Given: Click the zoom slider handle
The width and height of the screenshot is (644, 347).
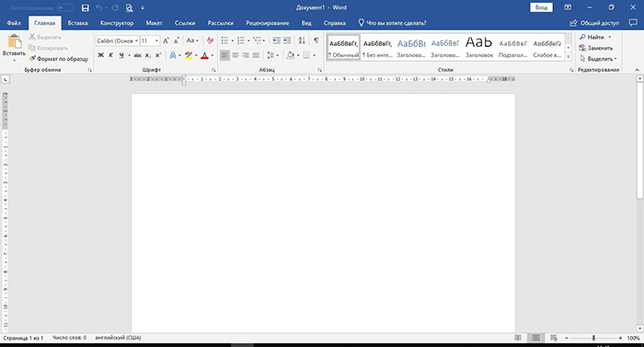Looking at the screenshot, I should [593, 338].
